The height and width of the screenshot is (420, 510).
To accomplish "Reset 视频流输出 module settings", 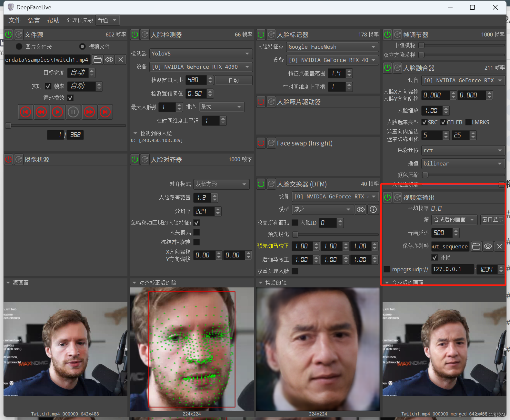I will (x=398, y=197).
